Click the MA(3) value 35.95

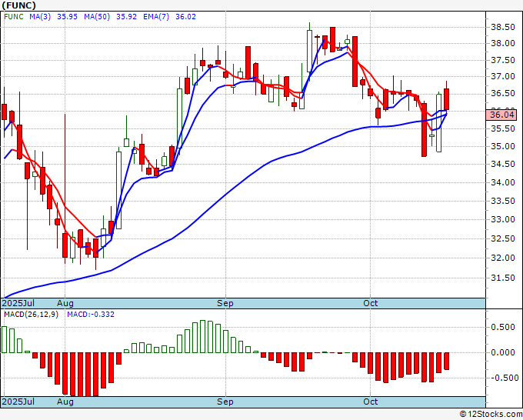68,17
